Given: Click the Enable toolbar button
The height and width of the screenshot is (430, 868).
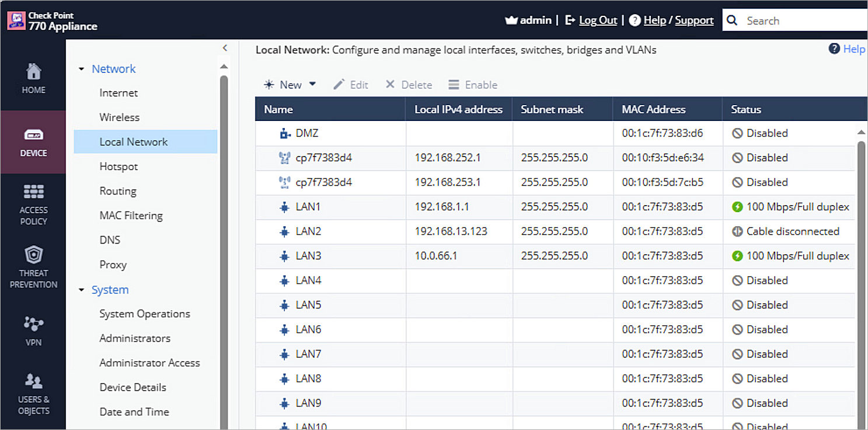Looking at the screenshot, I should pyautogui.click(x=473, y=85).
